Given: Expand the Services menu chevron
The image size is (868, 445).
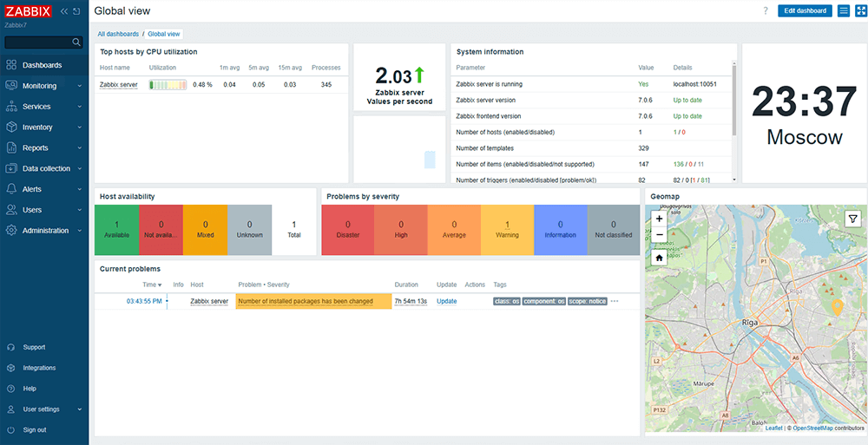Looking at the screenshot, I should [80, 107].
